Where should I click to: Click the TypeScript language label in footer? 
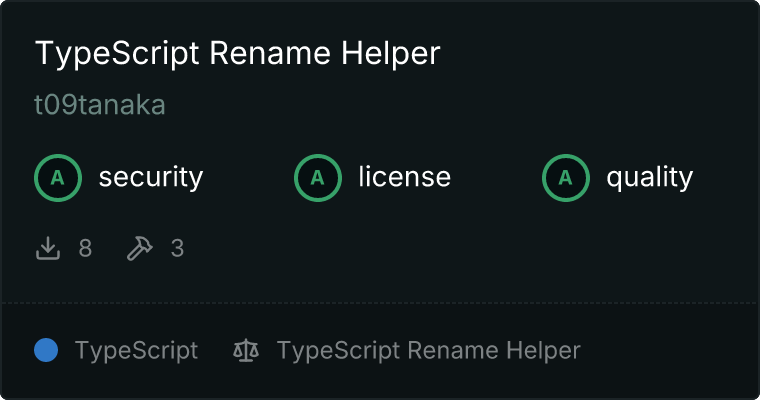136,351
